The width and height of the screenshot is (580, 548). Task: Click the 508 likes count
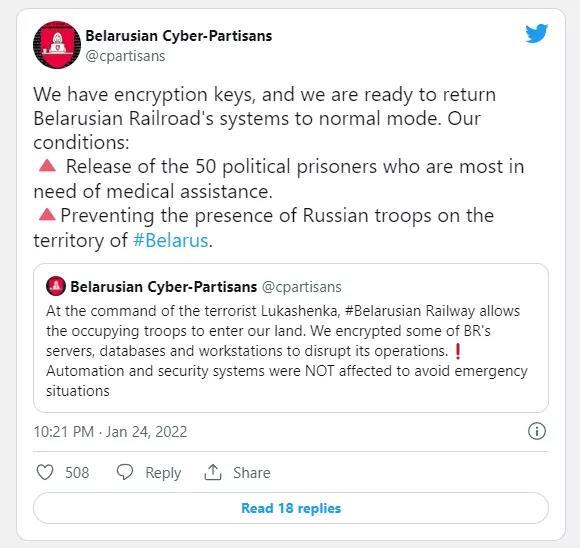pyautogui.click(x=77, y=473)
